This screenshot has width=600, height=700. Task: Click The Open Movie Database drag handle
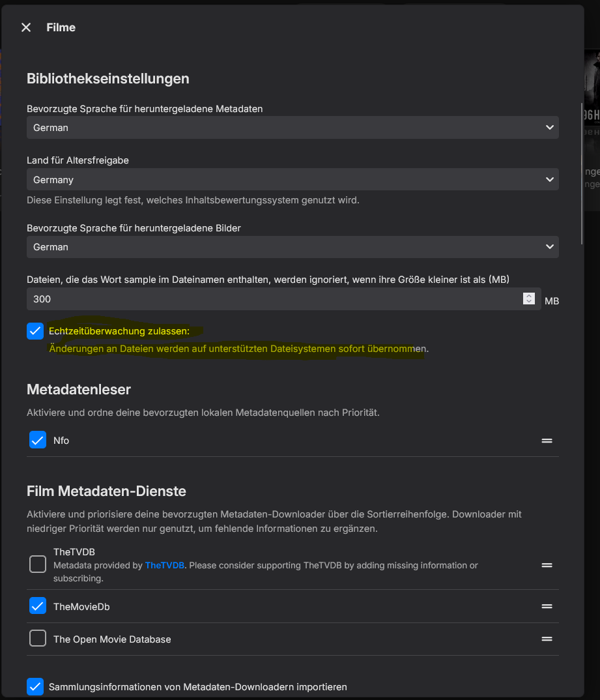pos(547,639)
